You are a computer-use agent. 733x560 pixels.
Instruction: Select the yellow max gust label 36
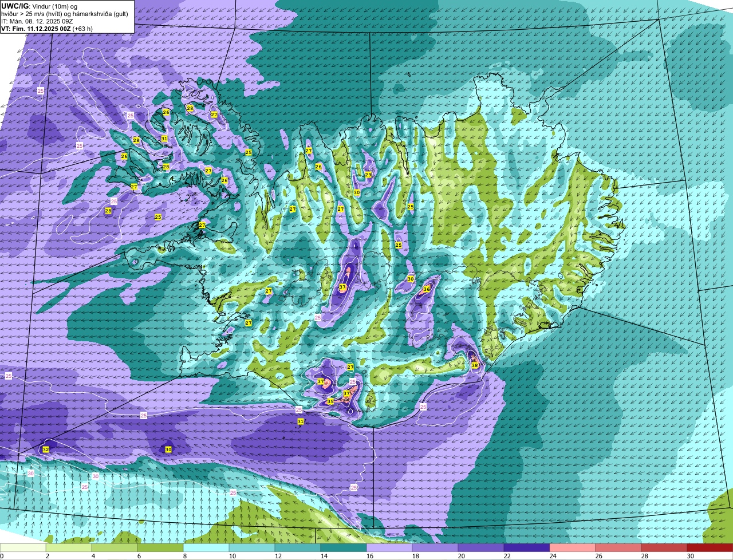(x=427, y=289)
